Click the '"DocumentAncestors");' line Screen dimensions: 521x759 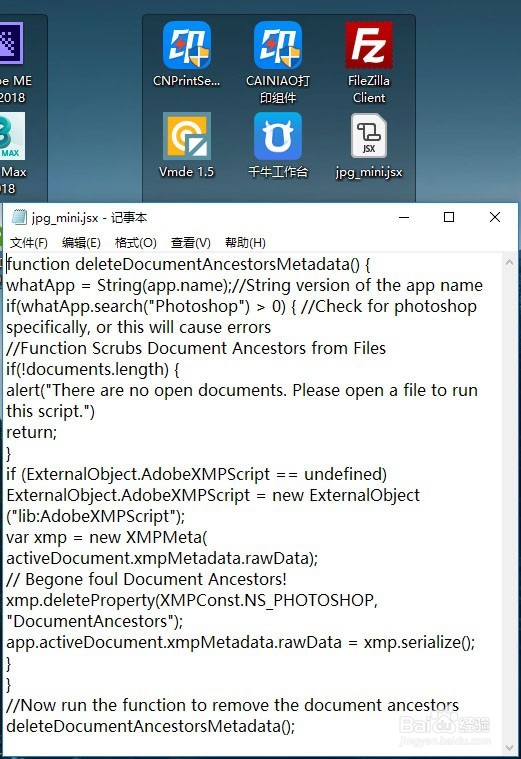click(x=94, y=621)
